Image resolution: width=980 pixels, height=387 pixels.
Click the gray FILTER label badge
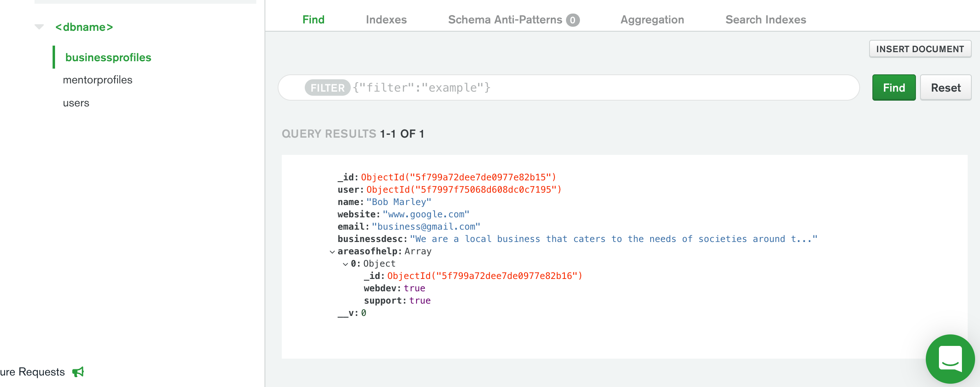tap(327, 88)
